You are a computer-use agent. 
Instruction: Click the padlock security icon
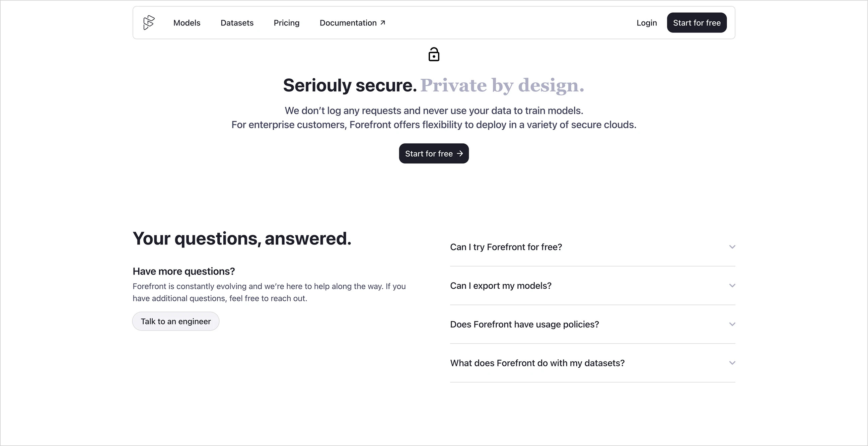[x=434, y=54]
